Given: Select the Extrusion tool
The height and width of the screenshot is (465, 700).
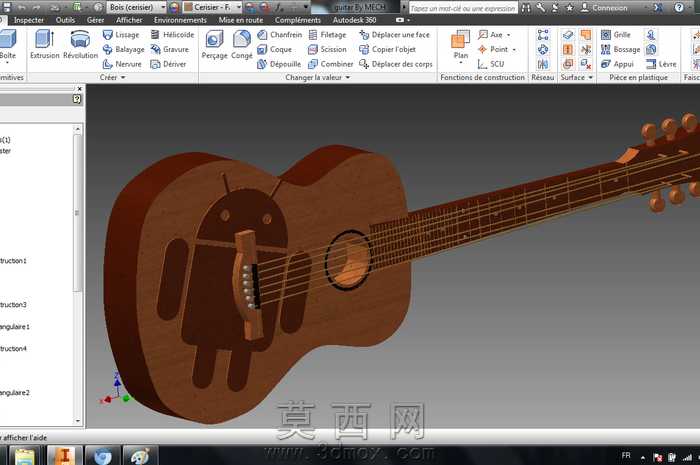Looking at the screenshot, I should coord(45,44).
